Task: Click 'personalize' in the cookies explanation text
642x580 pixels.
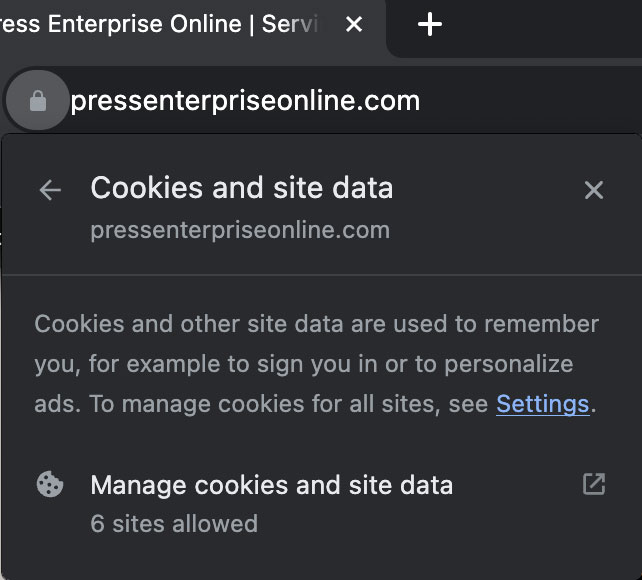Action: point(509,365)
